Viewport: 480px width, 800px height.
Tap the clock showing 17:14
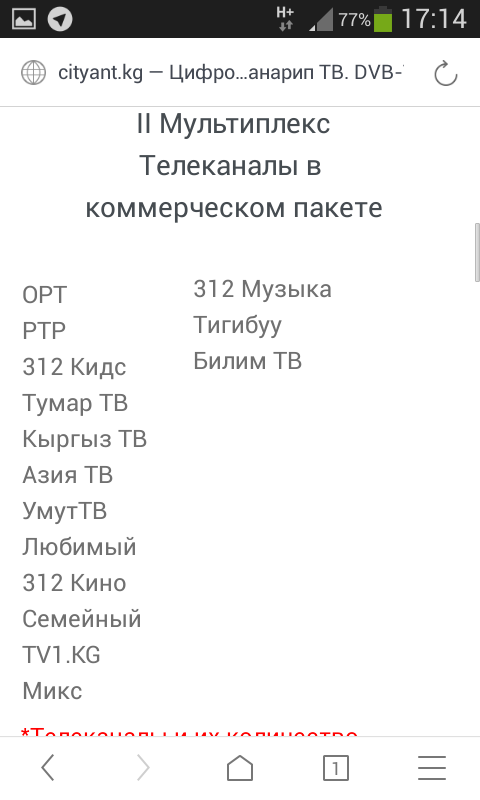[434, 19]
